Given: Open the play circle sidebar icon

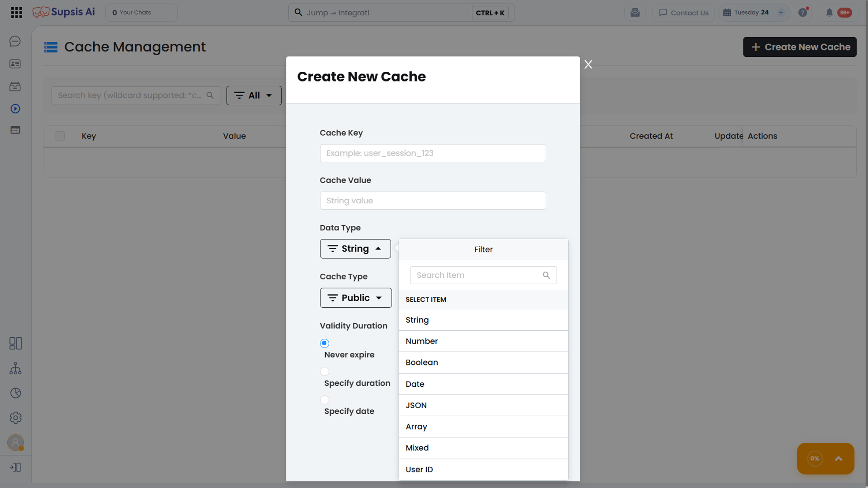Looking at the screenshot, I should tap(15, 109).
